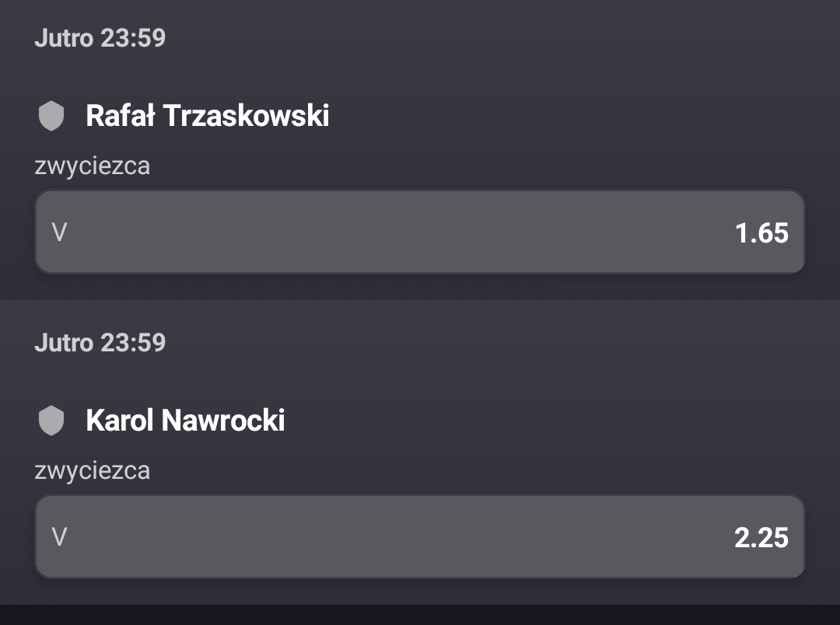Select the 1.65 odds button for Trzaskowski

coord(420,232)
